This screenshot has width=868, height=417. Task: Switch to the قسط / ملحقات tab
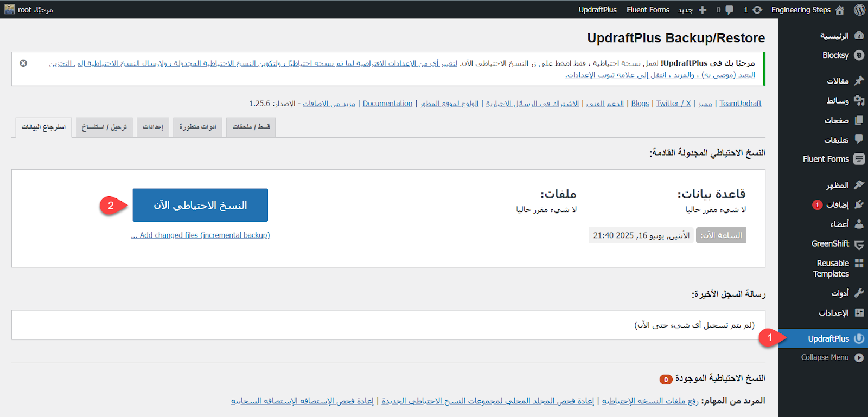(x=251, y=127)
